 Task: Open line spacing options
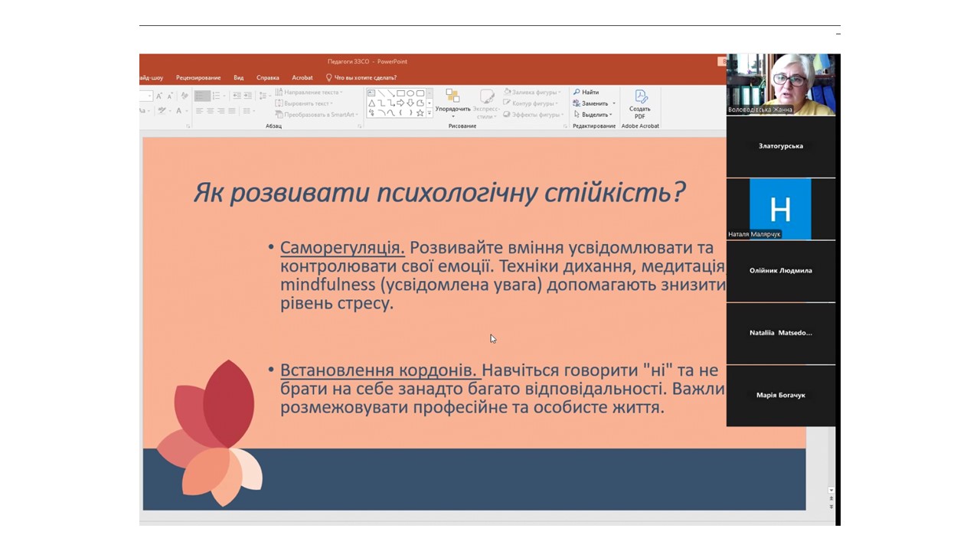pos(264,96)
